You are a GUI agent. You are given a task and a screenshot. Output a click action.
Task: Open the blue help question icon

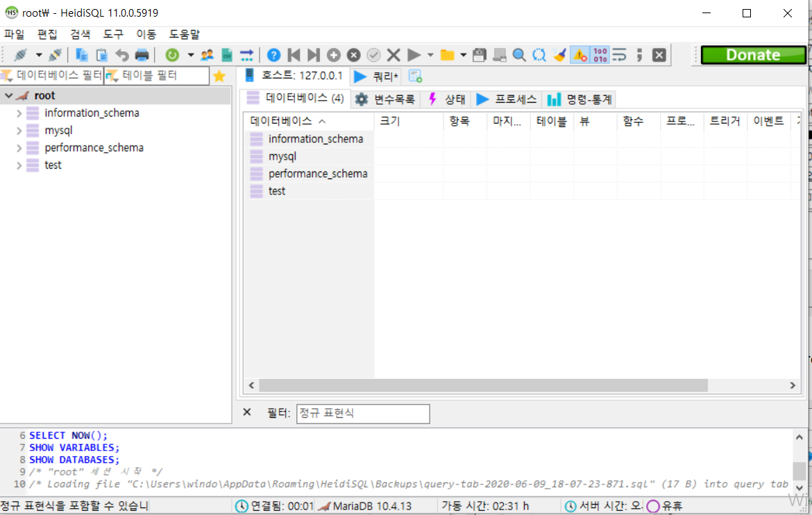tap(273, 55)
